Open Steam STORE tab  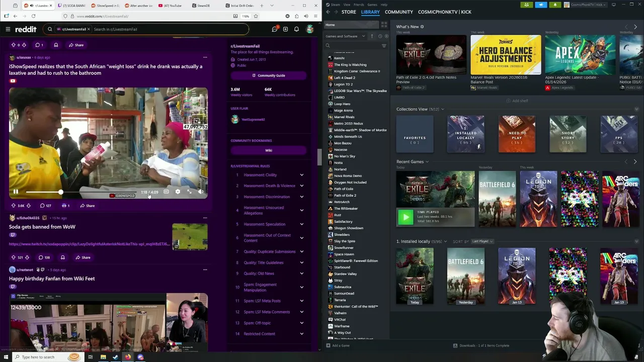click(349, 12)
